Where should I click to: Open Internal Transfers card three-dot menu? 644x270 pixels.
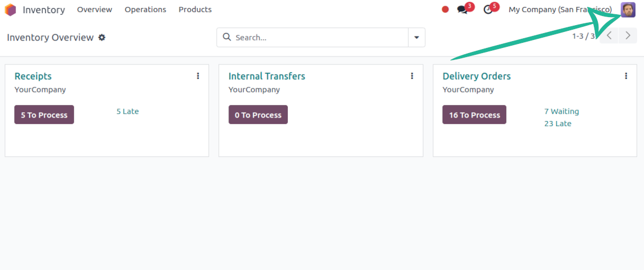412,76
